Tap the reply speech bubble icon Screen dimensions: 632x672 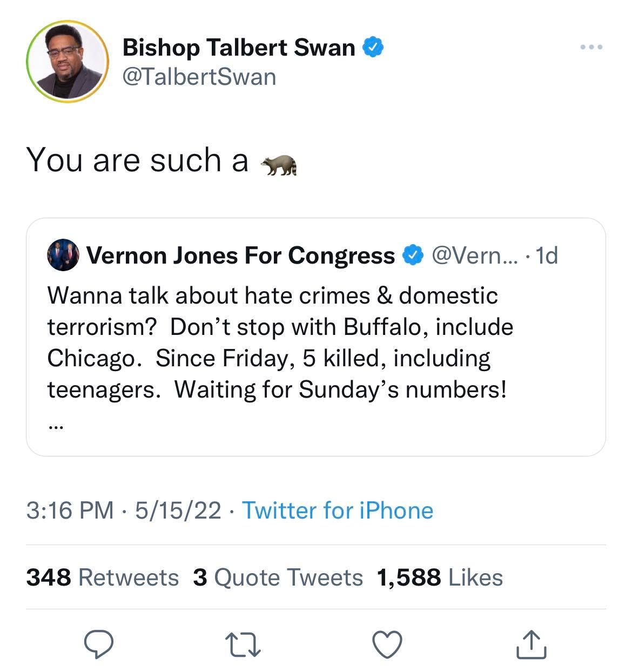point(99,644)
